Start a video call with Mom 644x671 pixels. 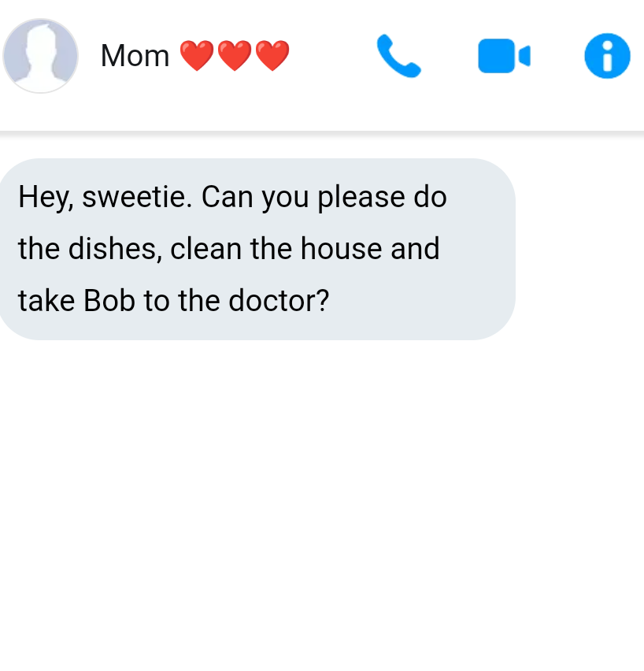(504, 57)
